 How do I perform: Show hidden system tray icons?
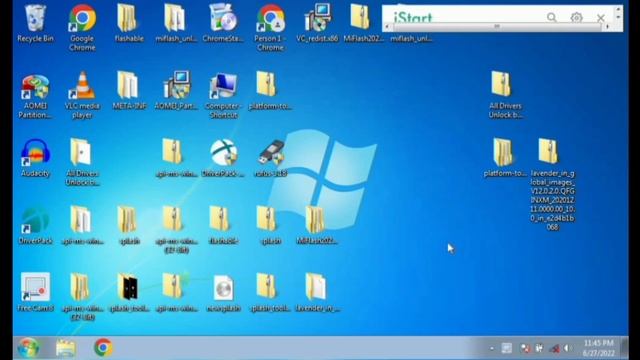[x=492, y=348]
